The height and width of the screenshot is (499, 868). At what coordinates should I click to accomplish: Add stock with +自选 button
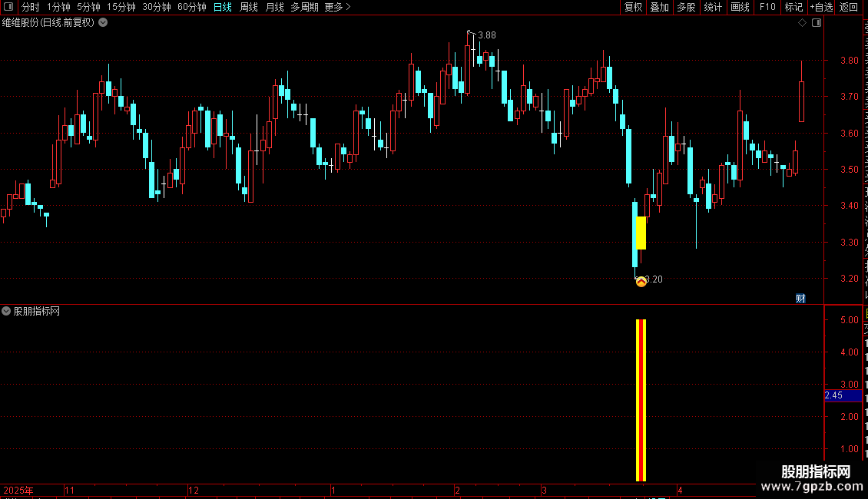[x=821, y=7]
